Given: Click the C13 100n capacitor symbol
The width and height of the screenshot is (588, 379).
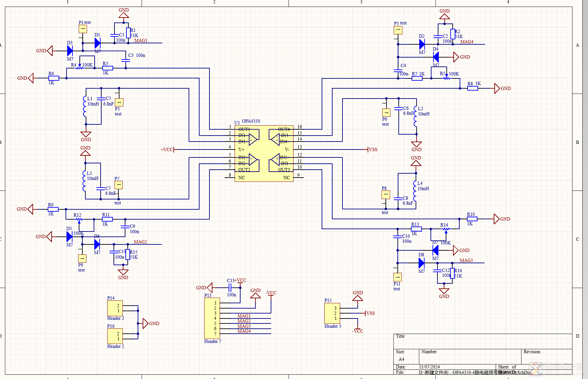Looking at the screenshot, I should coord(230,288).
